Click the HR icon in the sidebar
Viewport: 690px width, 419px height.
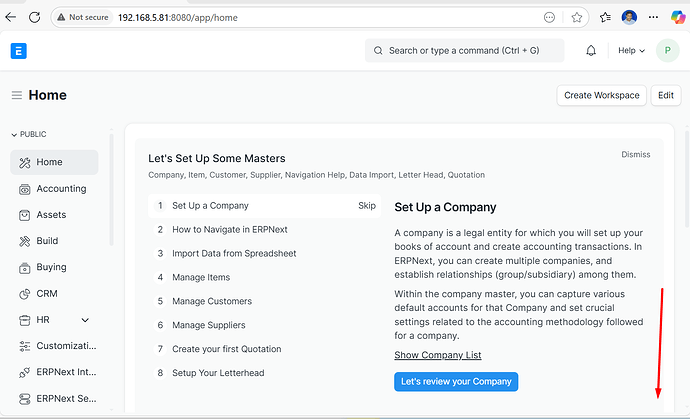click(25, 320)
